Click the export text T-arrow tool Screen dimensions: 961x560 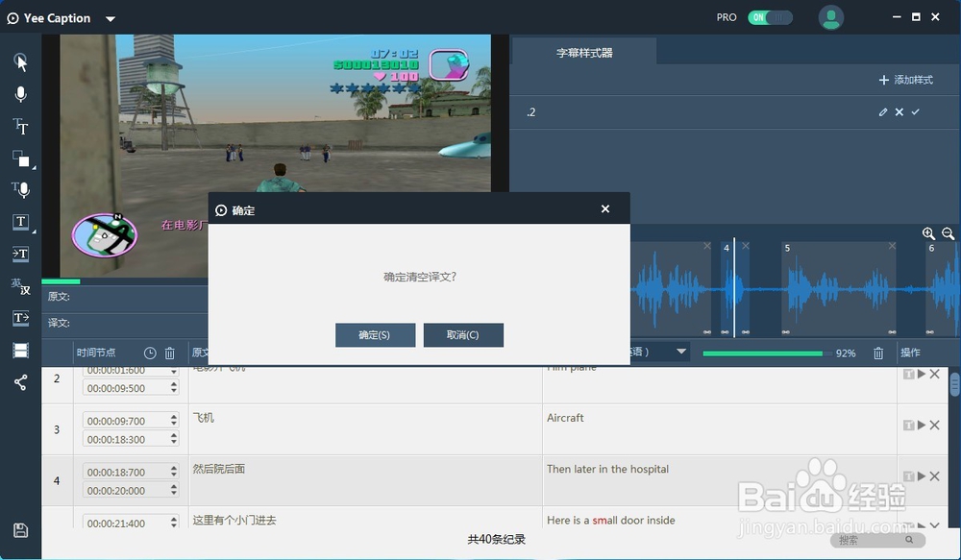pyautogui.click(x=21, y=318)
